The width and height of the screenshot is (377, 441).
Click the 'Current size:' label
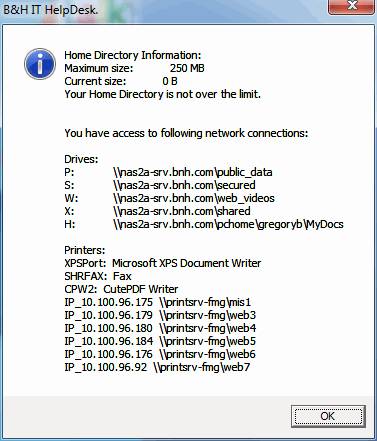click(95, 81)
